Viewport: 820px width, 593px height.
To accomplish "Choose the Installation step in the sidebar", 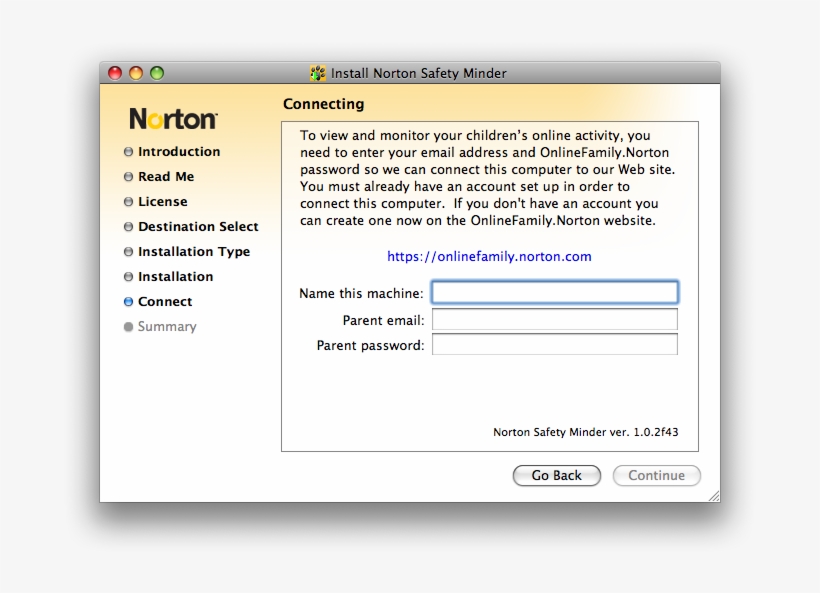I will tap(175, 277).
